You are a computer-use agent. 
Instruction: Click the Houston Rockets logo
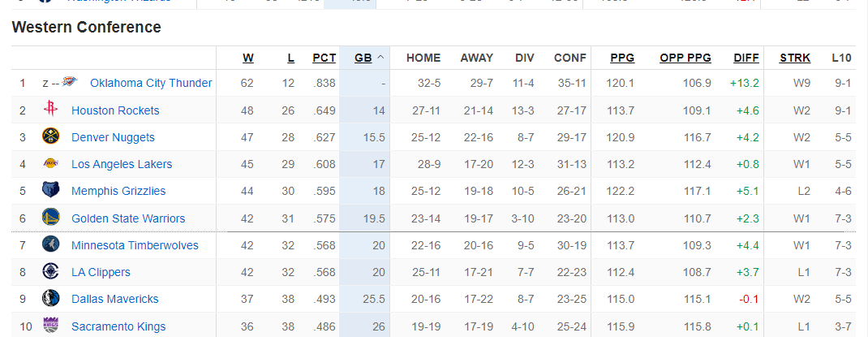tap(50, 110)
